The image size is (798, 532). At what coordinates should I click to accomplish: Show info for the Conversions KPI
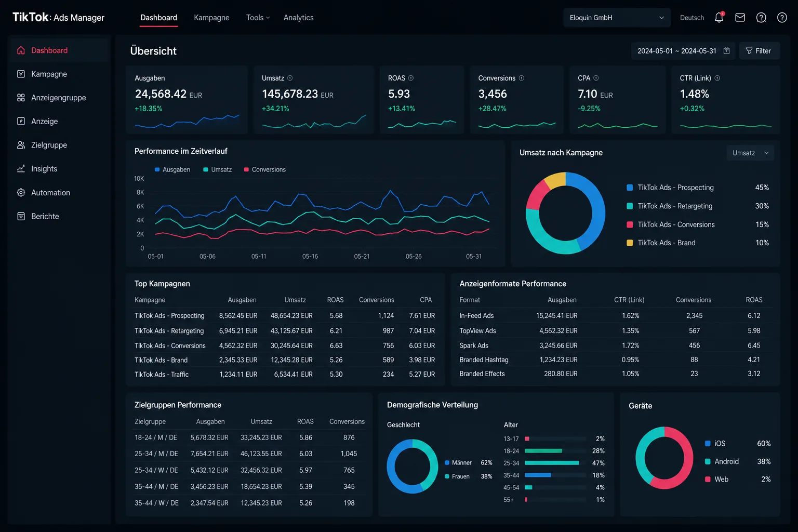pos(522,78)
